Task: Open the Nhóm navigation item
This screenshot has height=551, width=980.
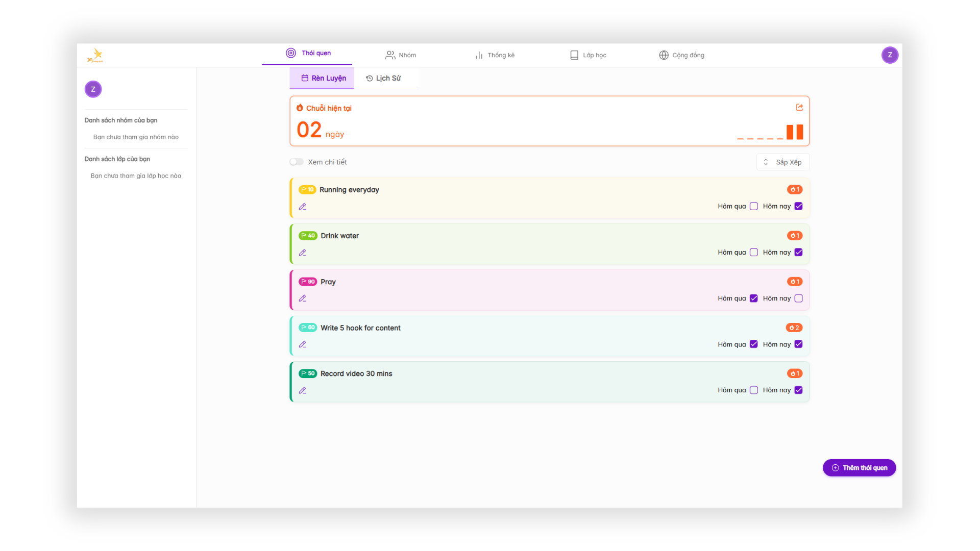Action: tap(401, 55)
